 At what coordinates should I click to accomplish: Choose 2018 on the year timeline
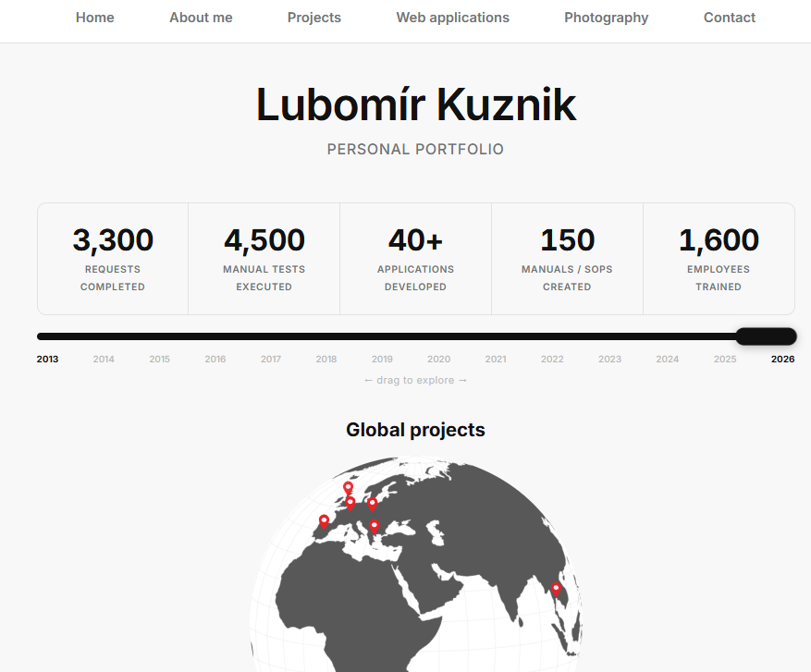pos(326,360)
